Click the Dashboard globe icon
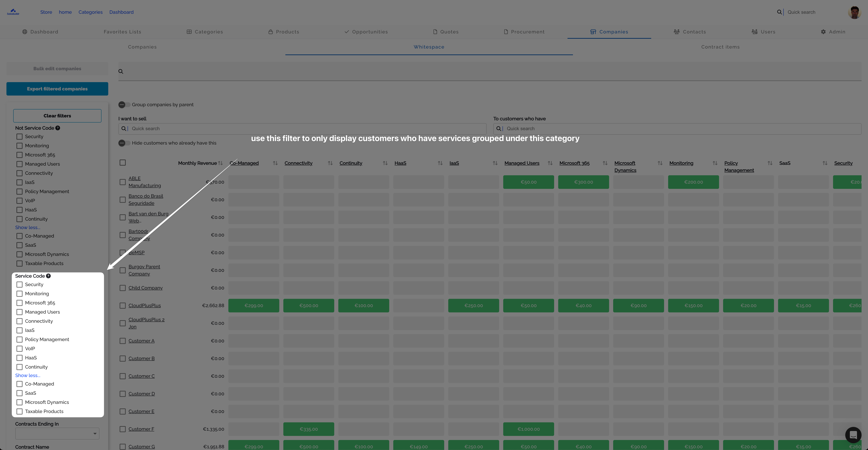 (x=25, y=32)
